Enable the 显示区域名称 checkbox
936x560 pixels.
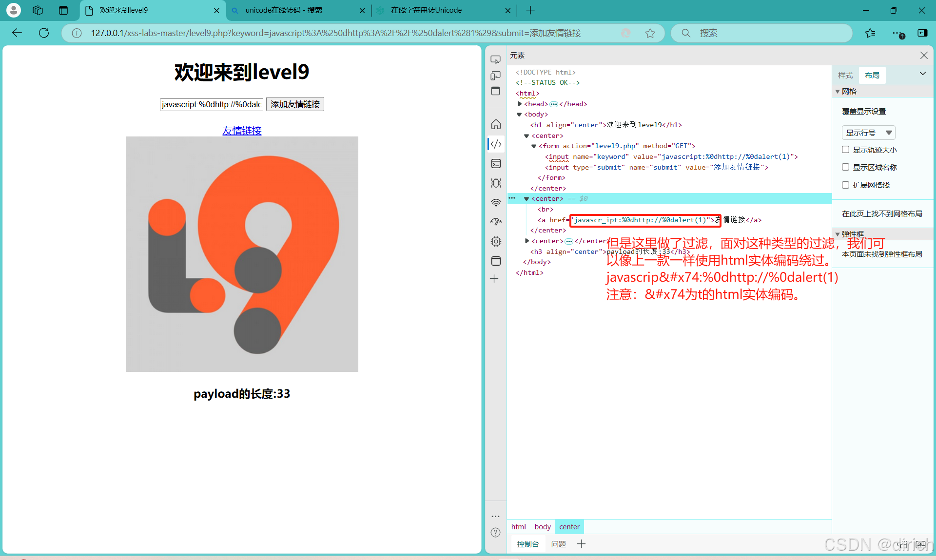click(x=845, y=167)
